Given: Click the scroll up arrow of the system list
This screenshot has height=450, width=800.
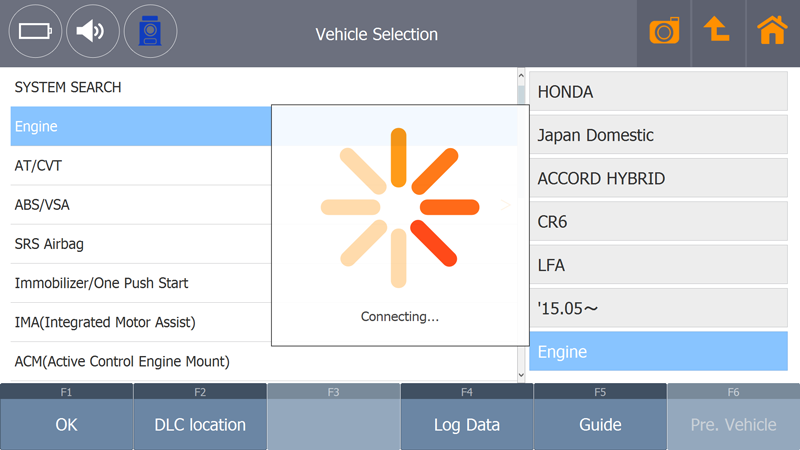Looking at the screenshot, I should coord(521,76).
